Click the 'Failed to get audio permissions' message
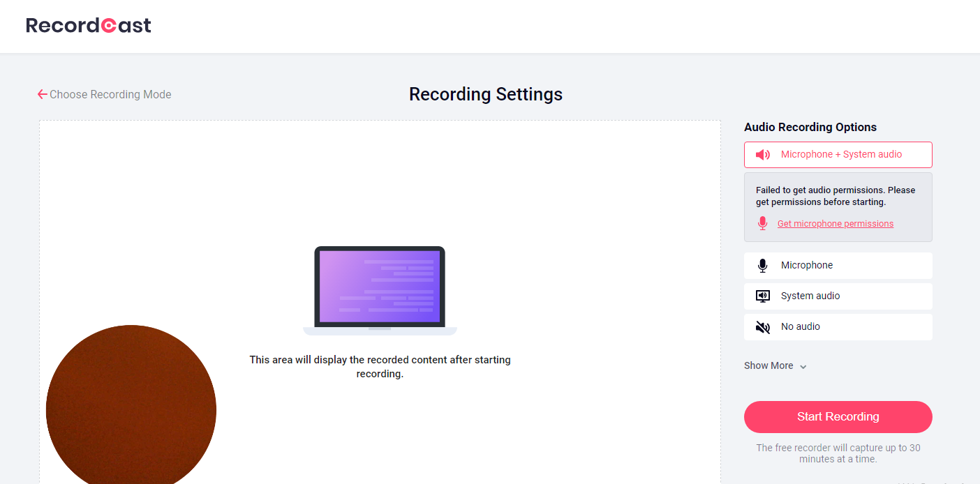 coord(836,196)
